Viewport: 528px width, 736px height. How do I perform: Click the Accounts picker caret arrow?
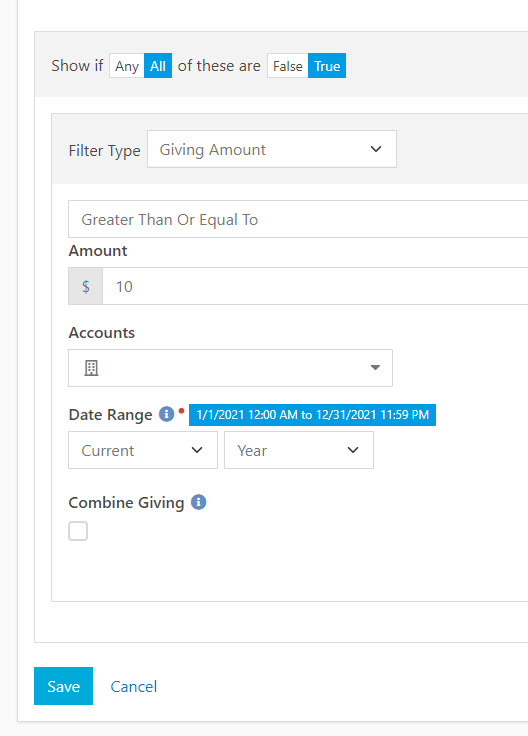click(x=375, y=368)
